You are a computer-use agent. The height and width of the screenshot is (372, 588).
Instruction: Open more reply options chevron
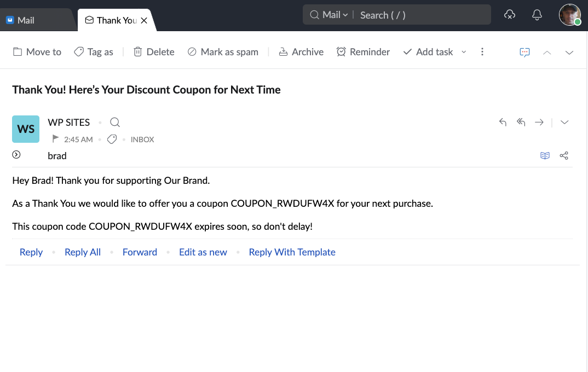tap(564, 123)
